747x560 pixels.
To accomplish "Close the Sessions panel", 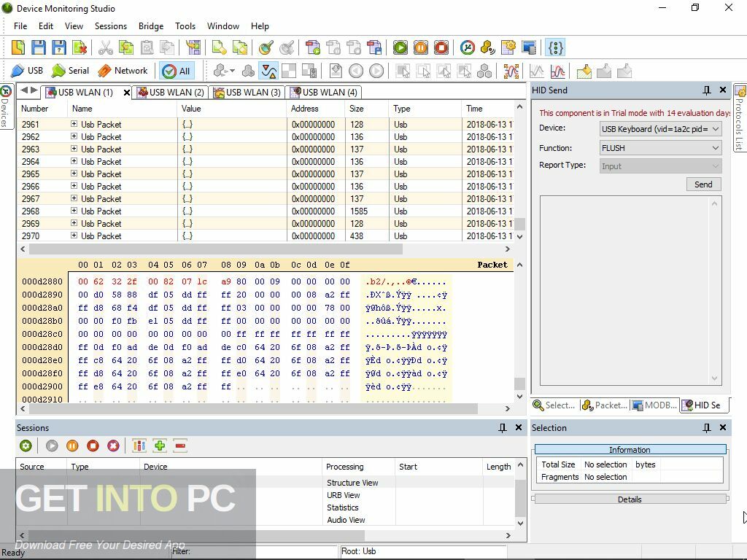I will (x=519, y=427).
